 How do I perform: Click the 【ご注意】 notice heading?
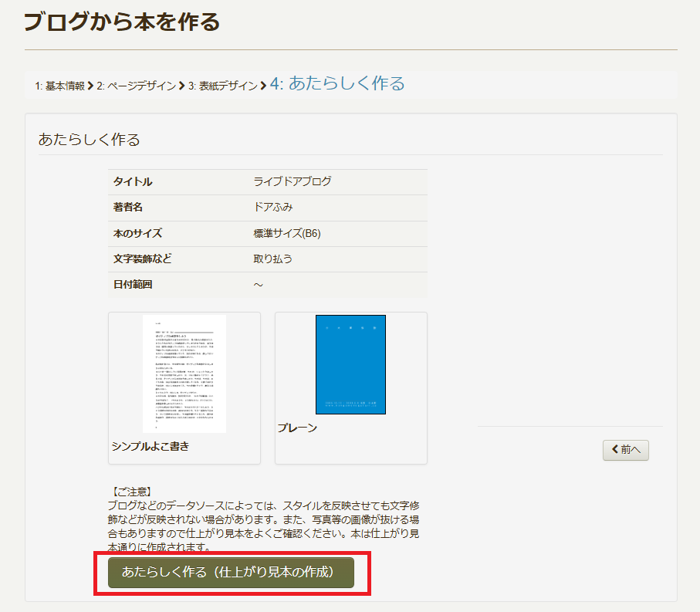(x=132, y=492)
